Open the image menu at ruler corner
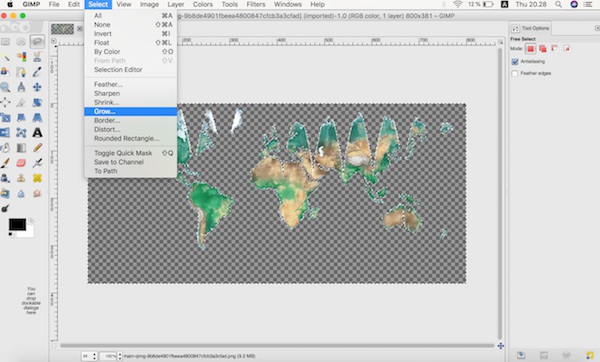This screenshot has height=362, width=600. coord(54,41)
